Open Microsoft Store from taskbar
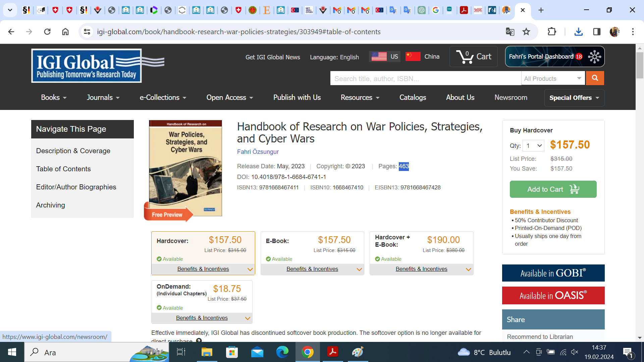 pos(232,352)
